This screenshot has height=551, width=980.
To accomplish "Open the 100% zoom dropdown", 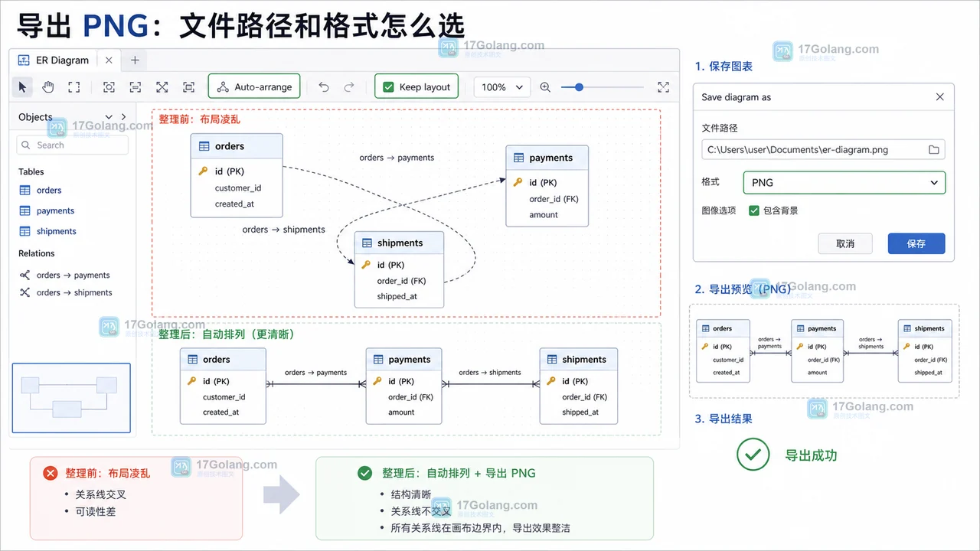I will (502, 87).
